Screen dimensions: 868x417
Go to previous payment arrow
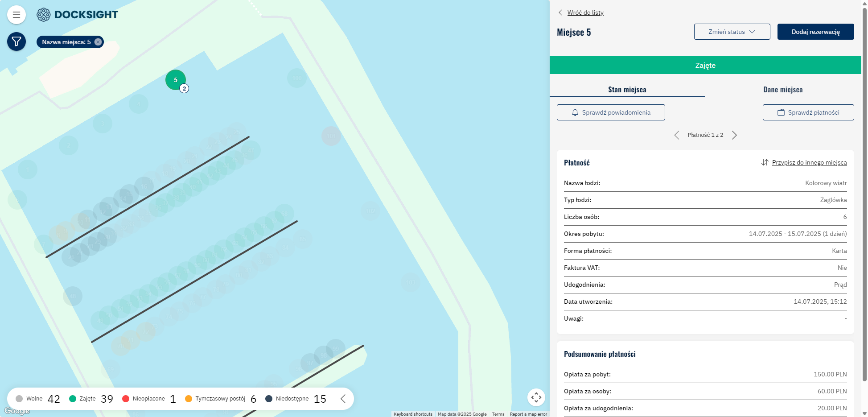click(x=677, y=135)
